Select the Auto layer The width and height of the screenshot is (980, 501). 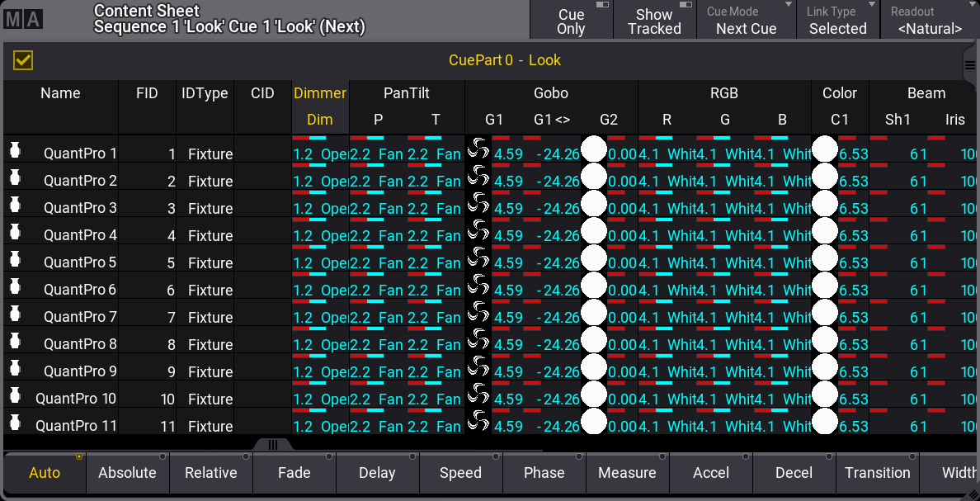[x=45, y=473]
